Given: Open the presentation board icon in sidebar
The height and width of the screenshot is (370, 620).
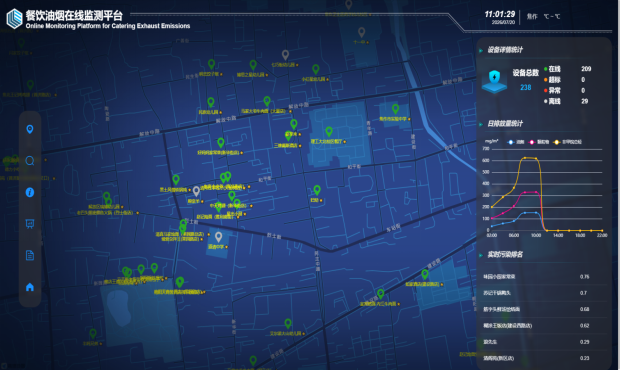Looking at the screenshot, I should click(30, 224).
